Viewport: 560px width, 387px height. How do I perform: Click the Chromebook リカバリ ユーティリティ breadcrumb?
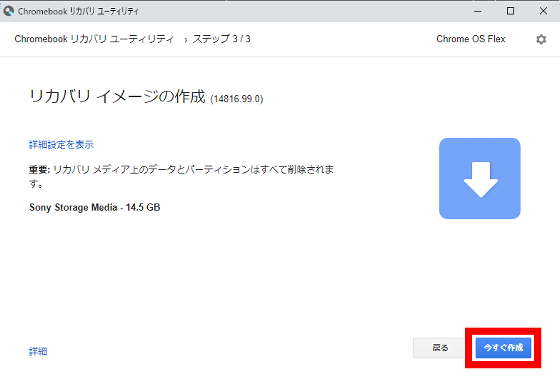[x=94, y=39]
